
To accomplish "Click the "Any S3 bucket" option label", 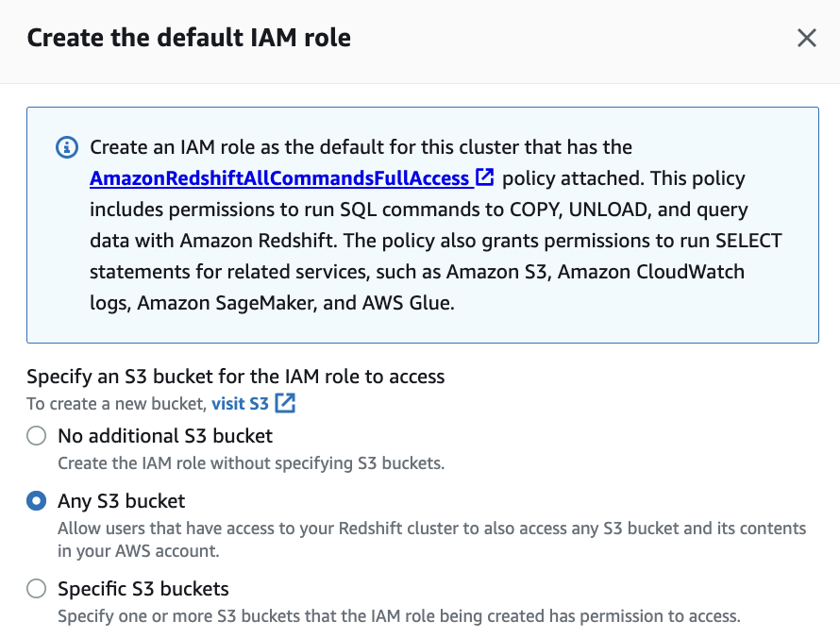I will click(122, 501).
